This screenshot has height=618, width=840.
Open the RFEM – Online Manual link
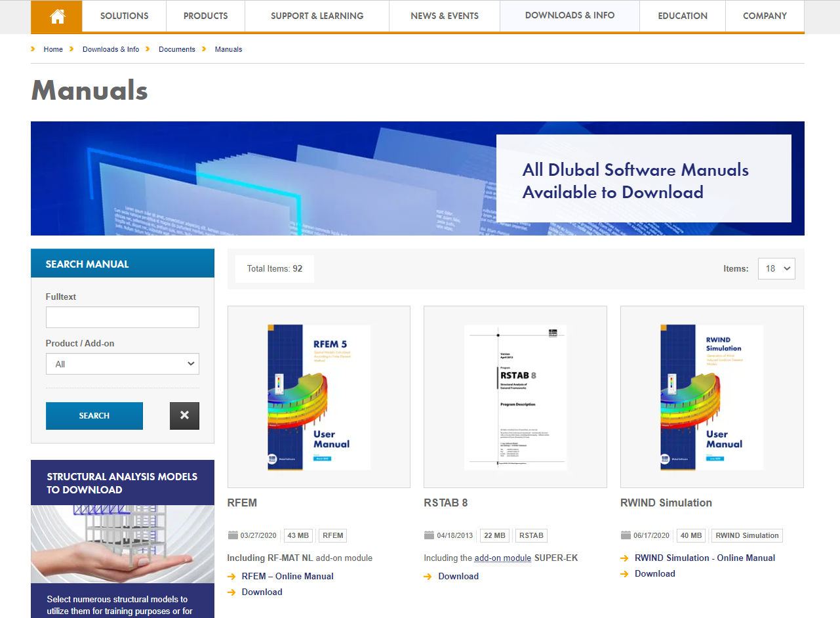(287, 576)
